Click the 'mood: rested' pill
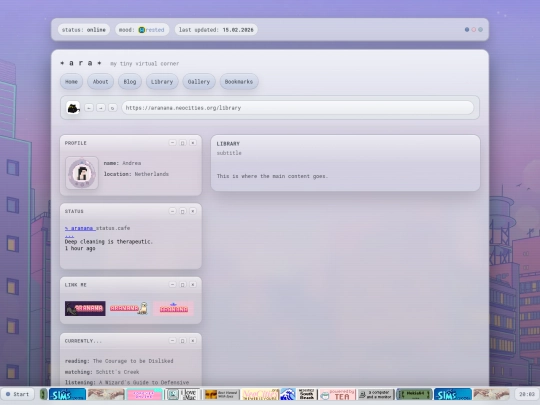The width and height of the screenshot is (540, 405). [x=142, y=30]
